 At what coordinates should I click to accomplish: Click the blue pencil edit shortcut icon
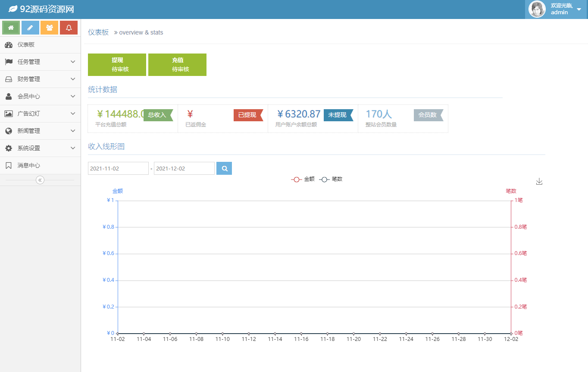30,28
